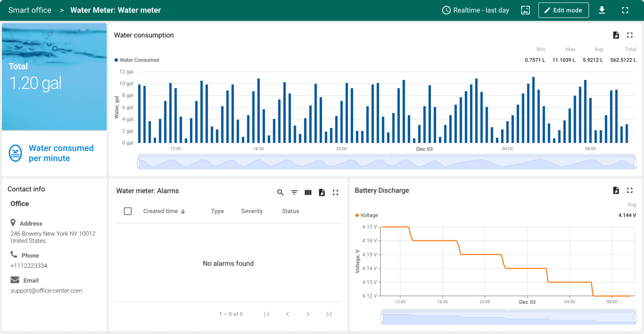Click Water consumed per minute label

pos(61,153)
